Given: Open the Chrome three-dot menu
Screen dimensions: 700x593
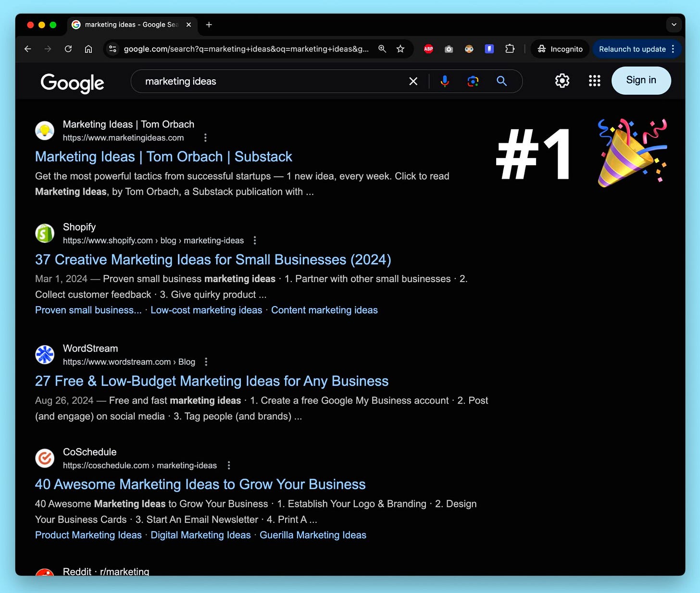Looking at the screenshot, I should coord(673,49).
